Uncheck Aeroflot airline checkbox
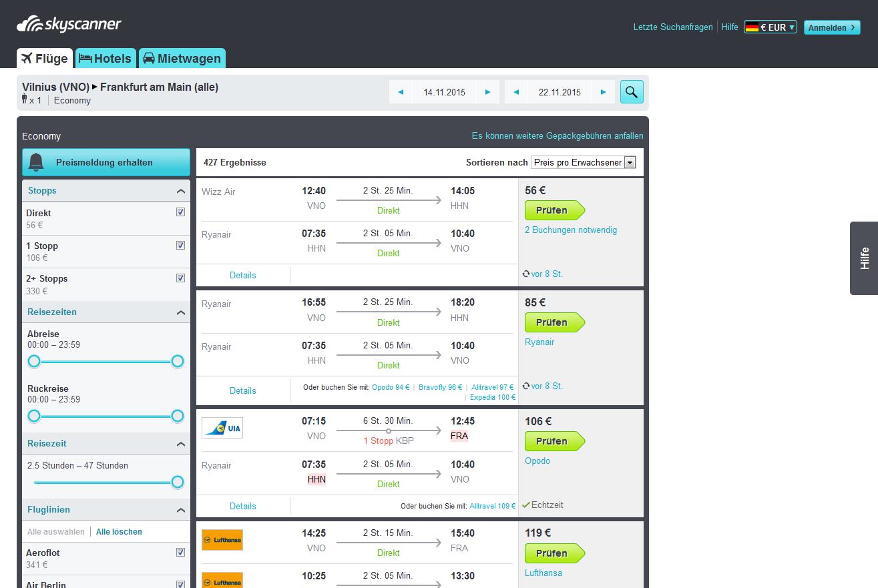Image resolution: width=878 pixels, height=588 pixels. click(x=180, y=552)
